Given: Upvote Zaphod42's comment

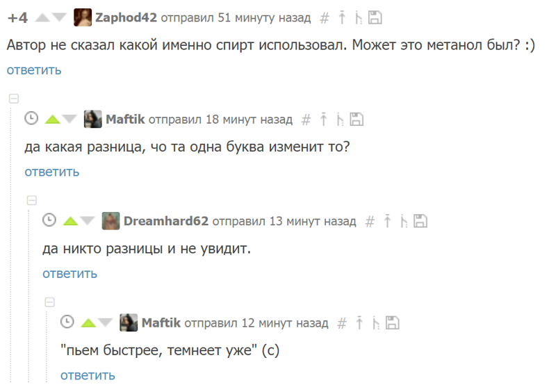Looking at the screenshot, I should (42, 18).
